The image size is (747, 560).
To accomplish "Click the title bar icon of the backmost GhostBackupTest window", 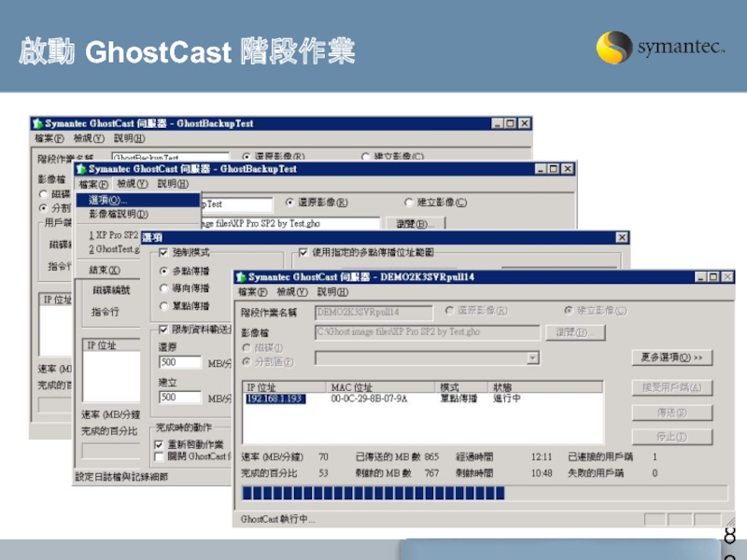I will 37,124.
